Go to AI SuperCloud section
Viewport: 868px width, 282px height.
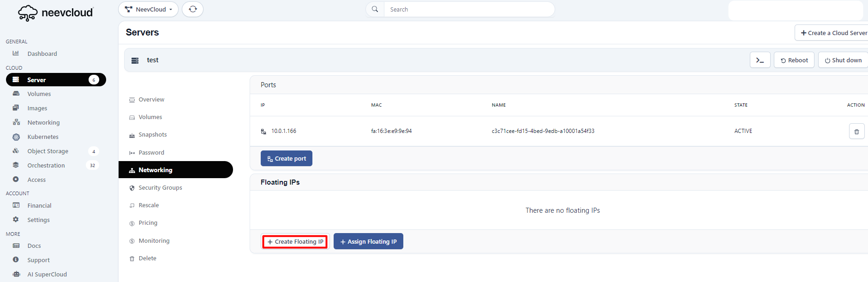pos(47,274)
